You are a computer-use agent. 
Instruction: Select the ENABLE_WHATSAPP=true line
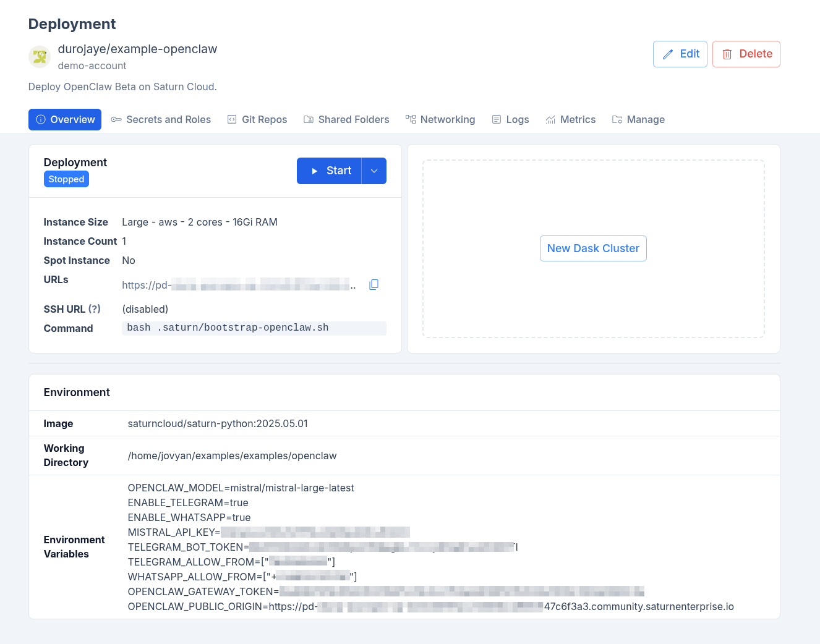point(189,518)
